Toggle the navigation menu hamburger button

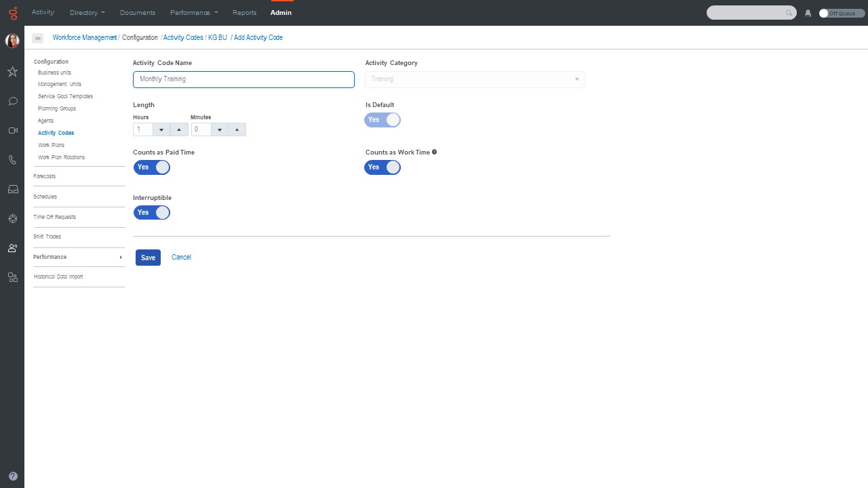tap(37, 39)
